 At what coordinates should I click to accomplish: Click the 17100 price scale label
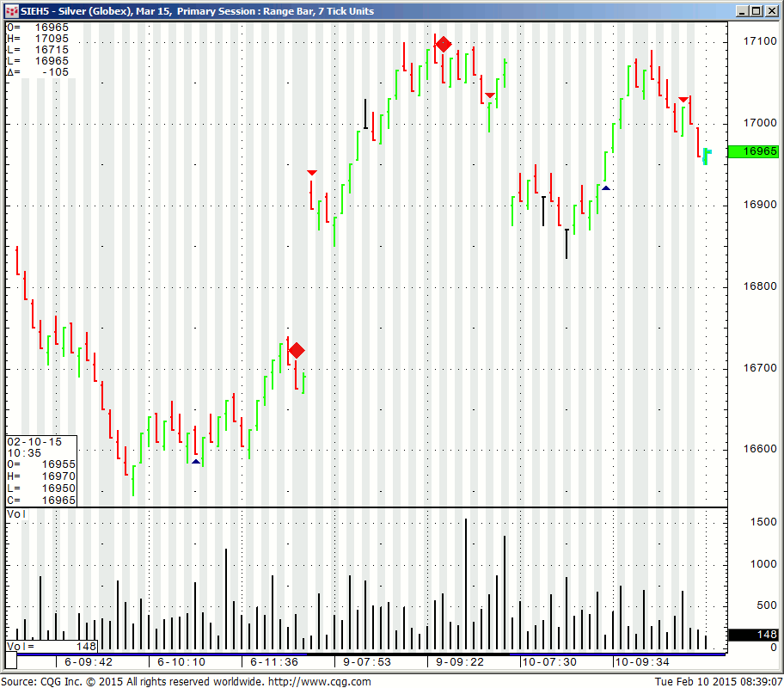(753, 41)
